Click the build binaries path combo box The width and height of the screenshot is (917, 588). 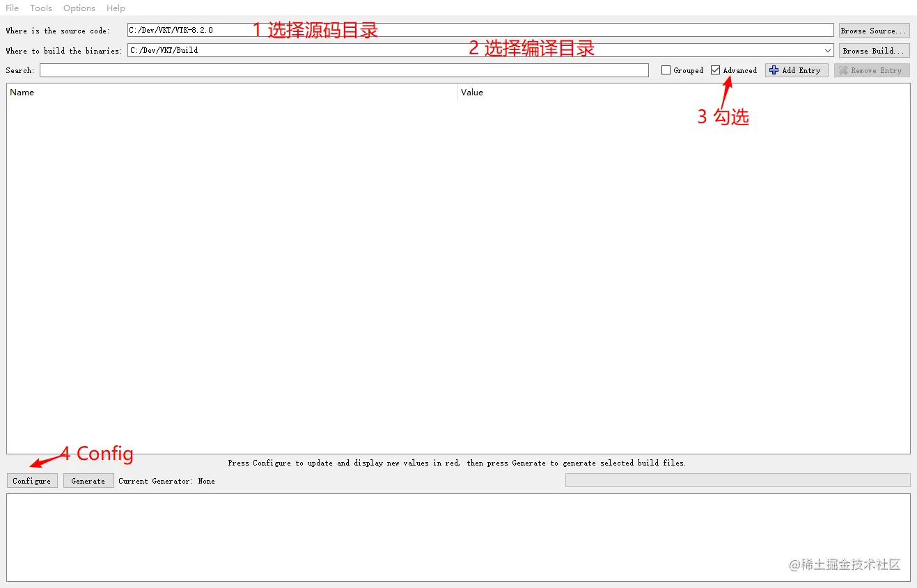tap(480, 50)
